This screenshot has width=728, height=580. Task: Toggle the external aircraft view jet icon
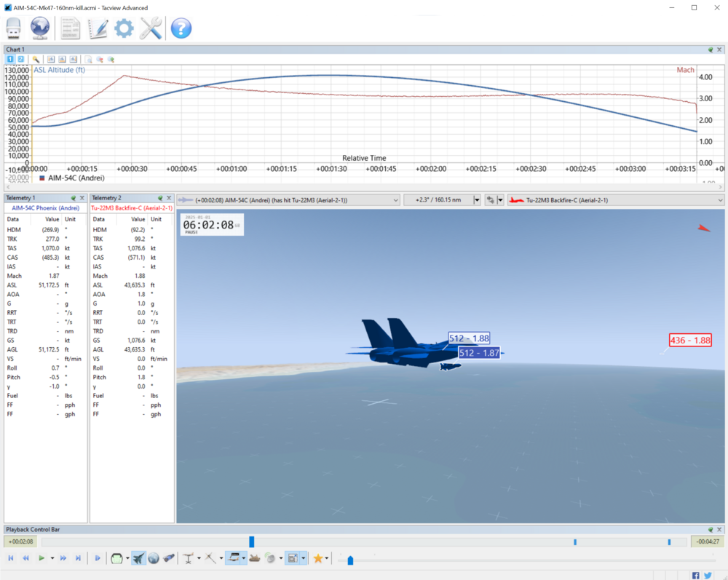[138, 558]
